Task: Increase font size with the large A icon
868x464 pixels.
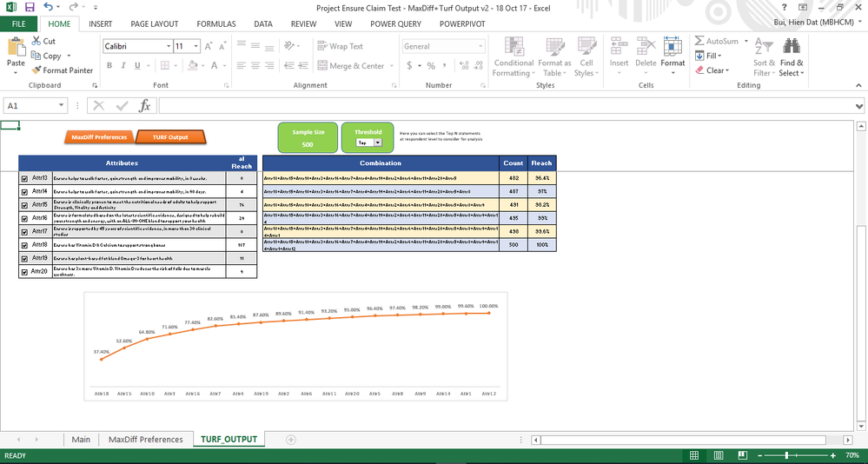Action: pyautogui.click(x=209, y=47)
